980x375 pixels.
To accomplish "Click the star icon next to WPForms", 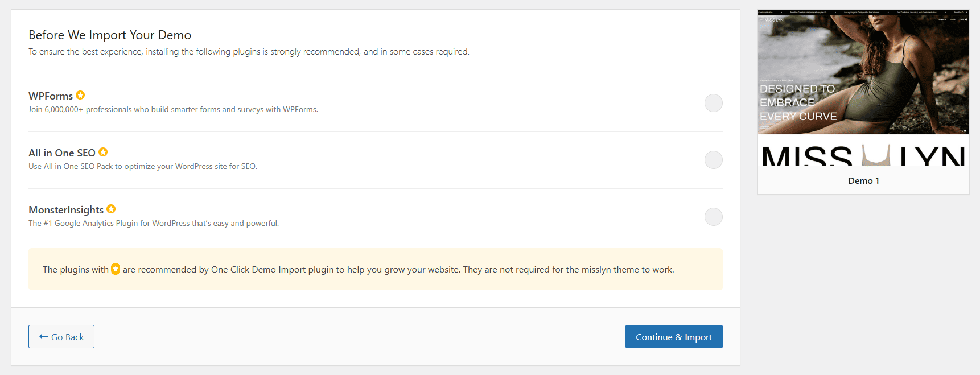I will (80, 95).
